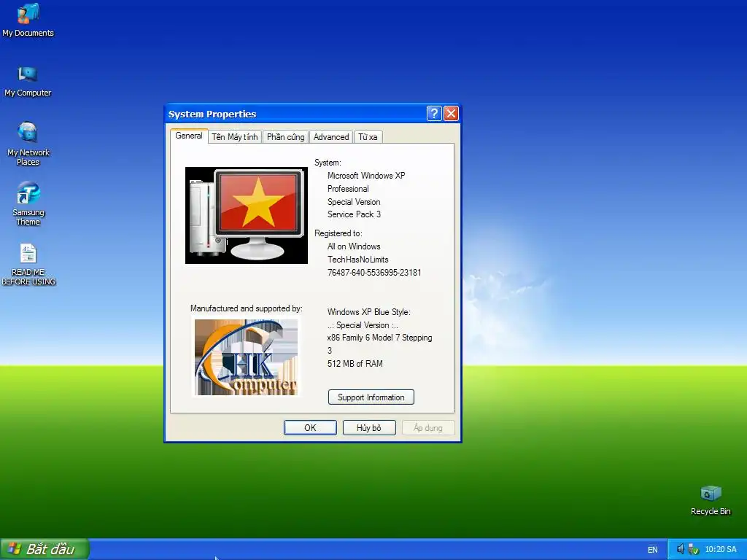The width and height of the screenshot is (747, 560).
Task: Open the Phần cứng tab
Action: coord(285,137)
